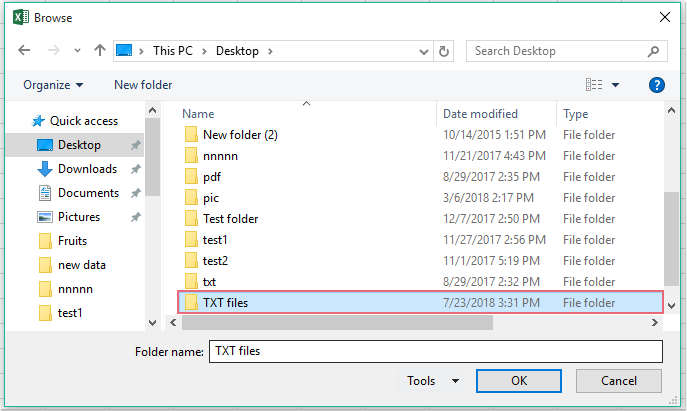Click the OK button

coord(518,380)
